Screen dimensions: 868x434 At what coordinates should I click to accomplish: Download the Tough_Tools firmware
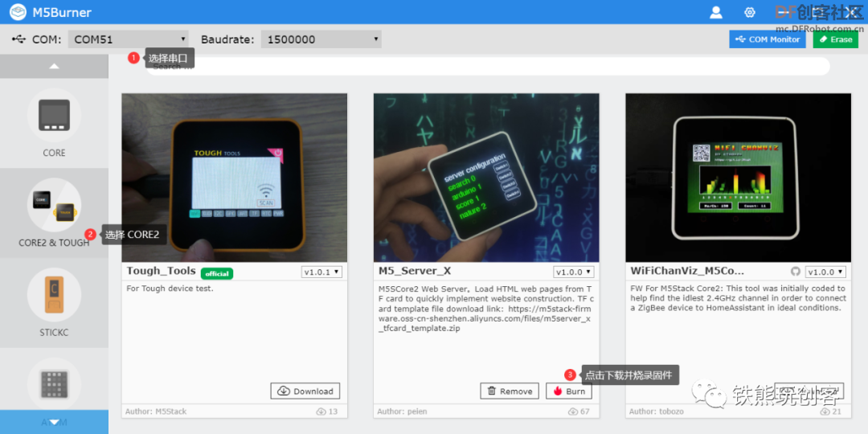(x=305, y=391)
